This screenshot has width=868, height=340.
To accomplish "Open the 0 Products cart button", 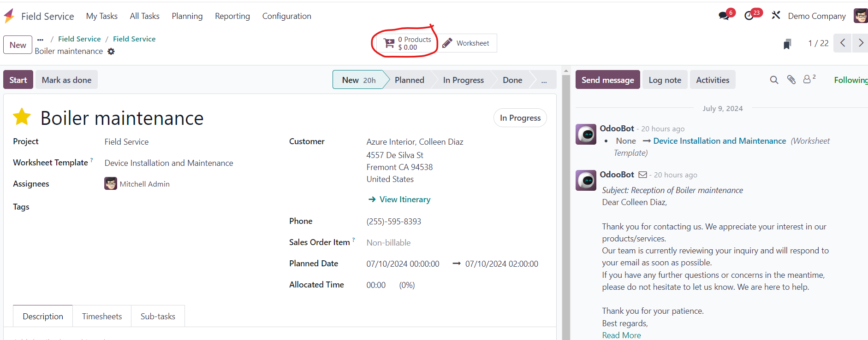I will coord(407,43).
